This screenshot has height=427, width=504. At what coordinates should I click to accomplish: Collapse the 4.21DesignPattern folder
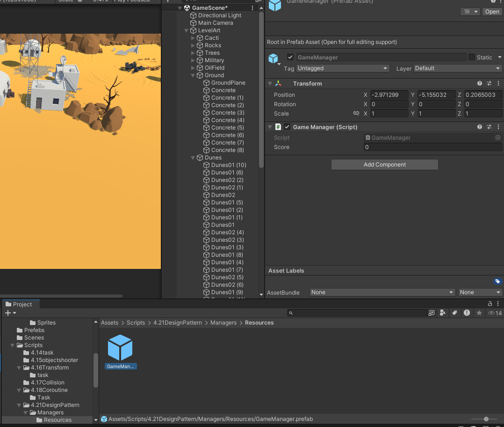pos(19,405)
